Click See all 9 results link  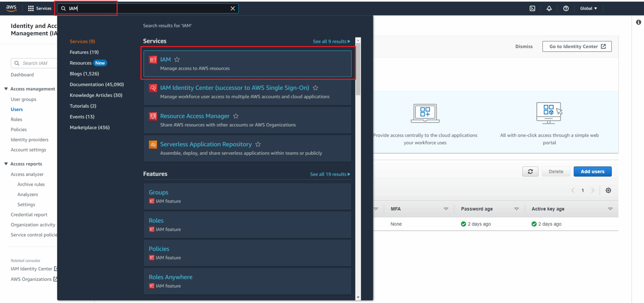point(331,41)
